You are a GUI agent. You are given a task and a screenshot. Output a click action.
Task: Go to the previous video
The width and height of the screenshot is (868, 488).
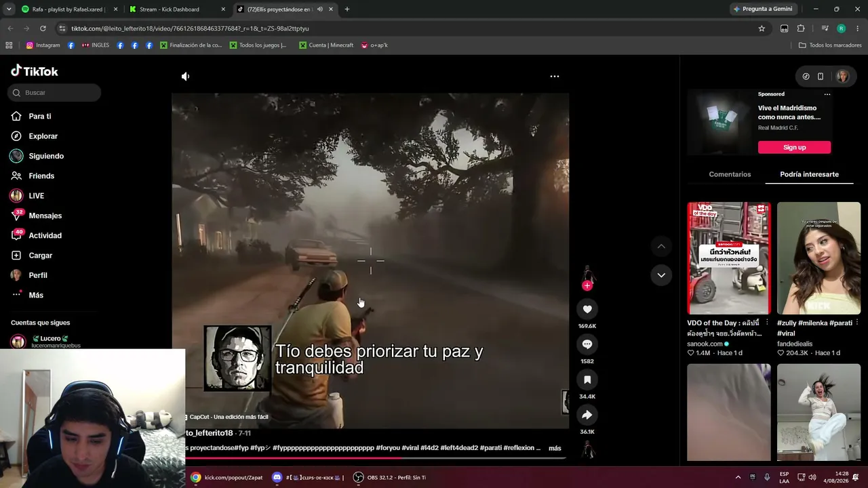coord(661,246)
